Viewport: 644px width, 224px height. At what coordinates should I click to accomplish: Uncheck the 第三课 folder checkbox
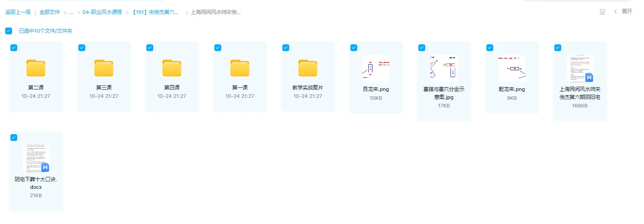coord(82,48)
